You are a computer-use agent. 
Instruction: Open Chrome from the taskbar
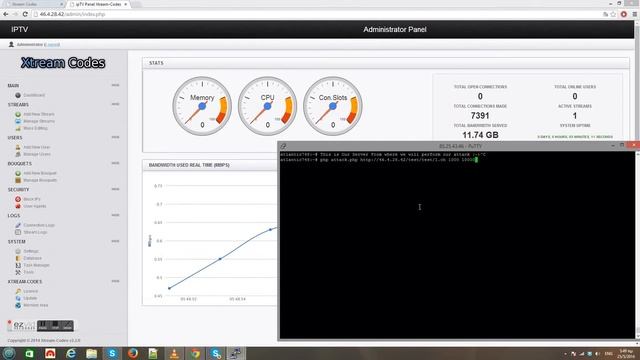[x=195, y=353]
